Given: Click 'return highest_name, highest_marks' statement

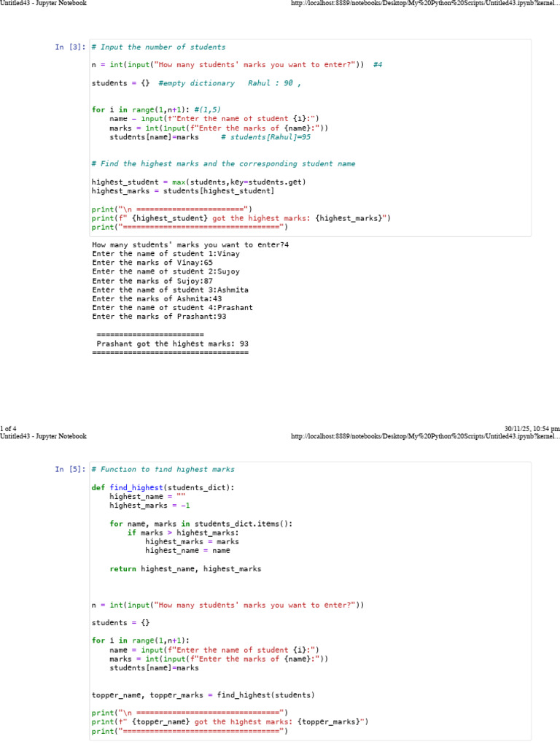Looking at the screenshot, I should pyautogui.click(x=185, y=569).
